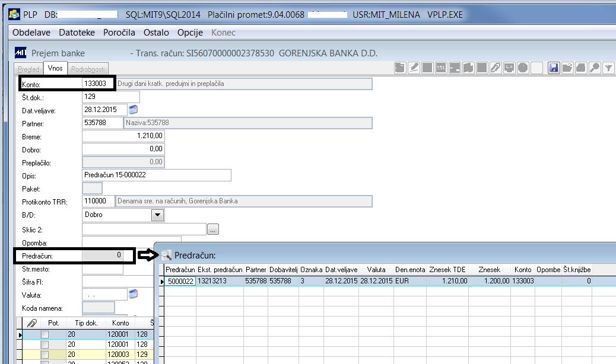Click the new document toolbar icon
The image size is (616, 364).
pyautogui.click(x=400, y=68)
